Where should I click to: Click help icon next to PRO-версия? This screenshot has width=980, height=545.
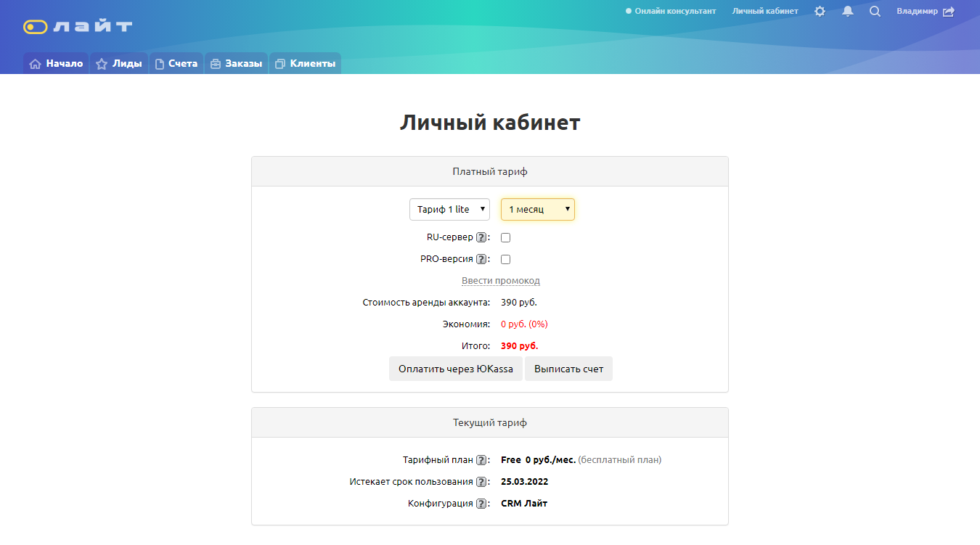click(x=481, y=259)
